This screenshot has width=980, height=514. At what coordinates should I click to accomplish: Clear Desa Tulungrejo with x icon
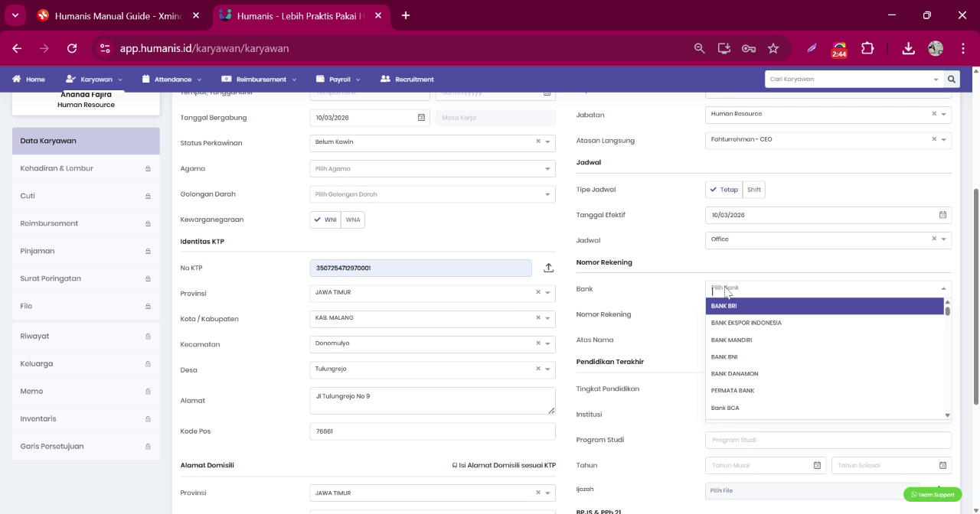(538, 369)
